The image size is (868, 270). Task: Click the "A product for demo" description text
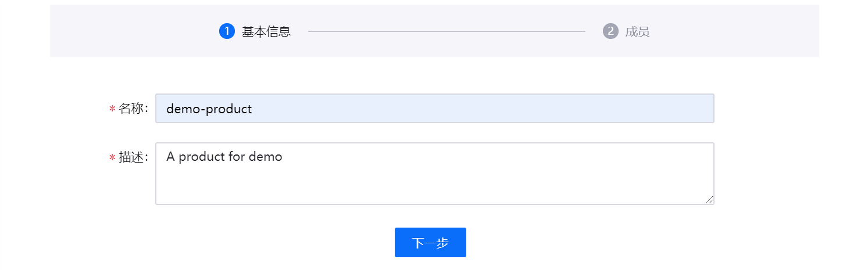pos(224,157)
